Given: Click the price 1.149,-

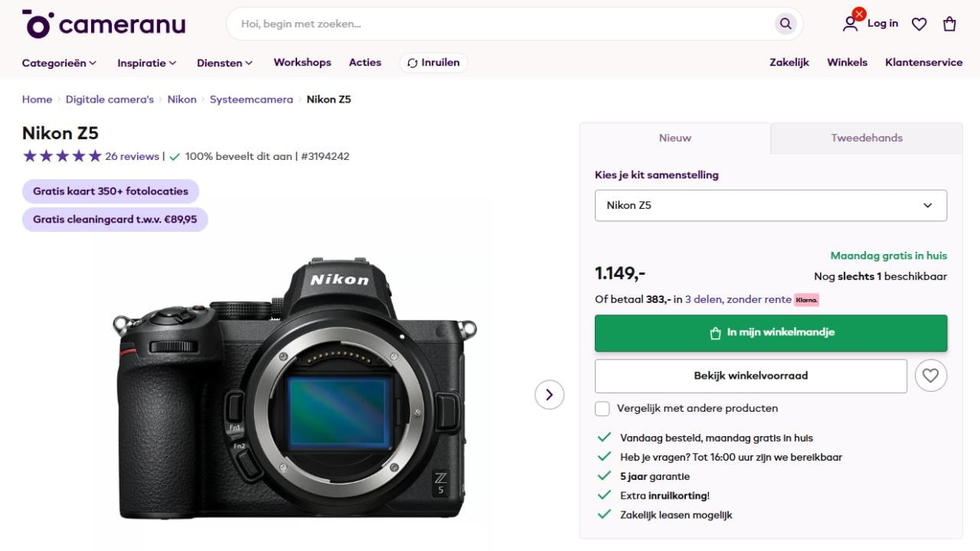Looking at the screenshot, I should tap(620, 273).
